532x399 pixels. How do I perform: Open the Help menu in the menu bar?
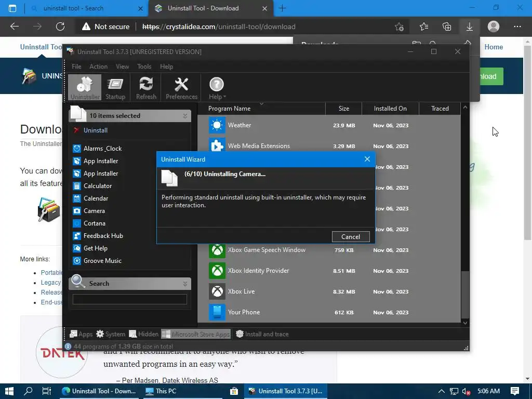166,66
